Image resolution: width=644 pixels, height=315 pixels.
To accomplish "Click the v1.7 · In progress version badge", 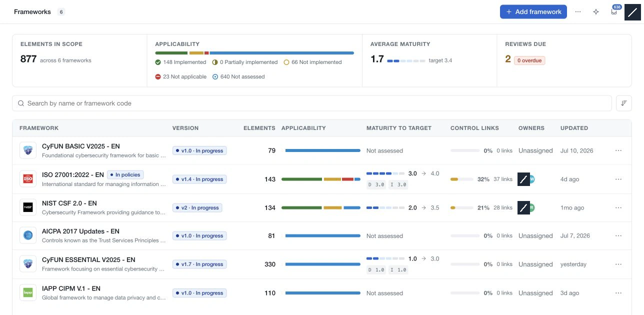I will click(199, 264).
